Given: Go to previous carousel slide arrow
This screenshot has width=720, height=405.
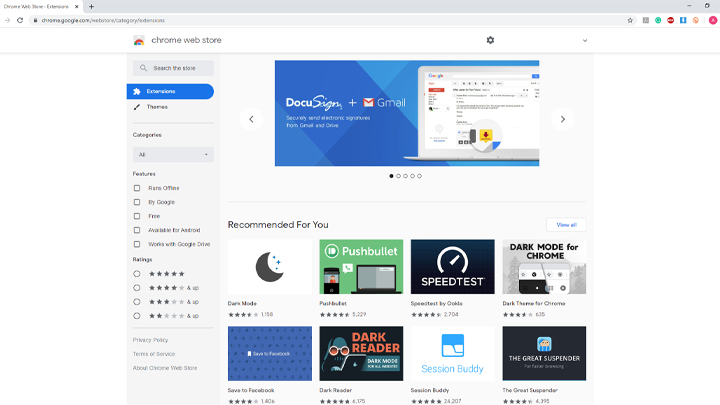Looking at the screenshot, I should (251, 119).
